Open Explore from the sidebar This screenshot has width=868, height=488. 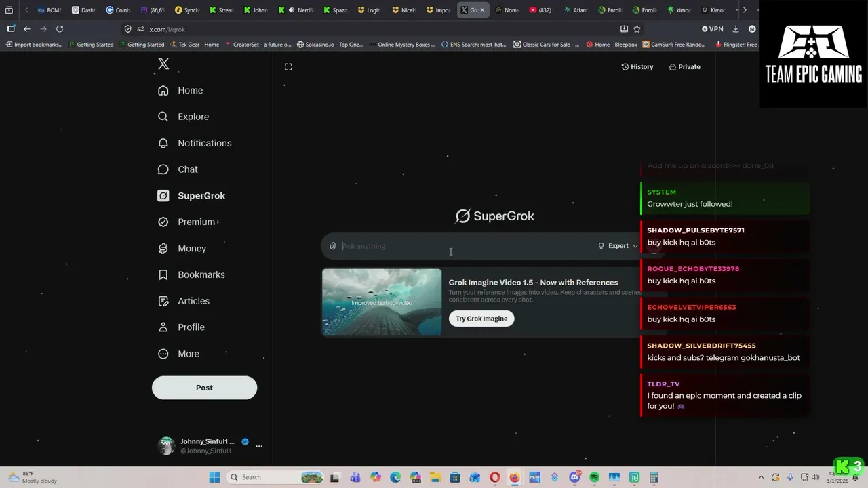tap(183, 117)
